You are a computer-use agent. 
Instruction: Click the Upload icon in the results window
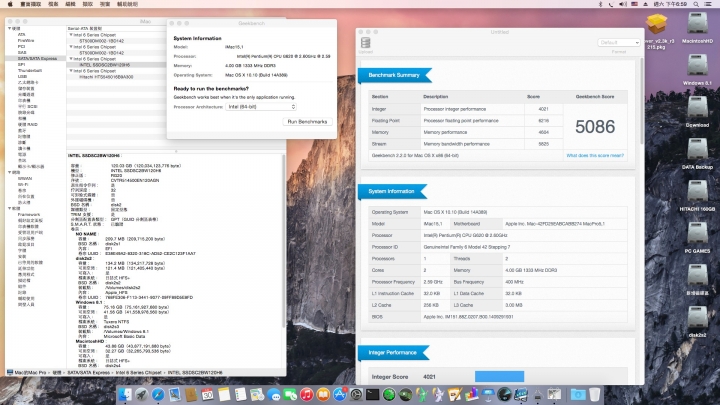366,43
